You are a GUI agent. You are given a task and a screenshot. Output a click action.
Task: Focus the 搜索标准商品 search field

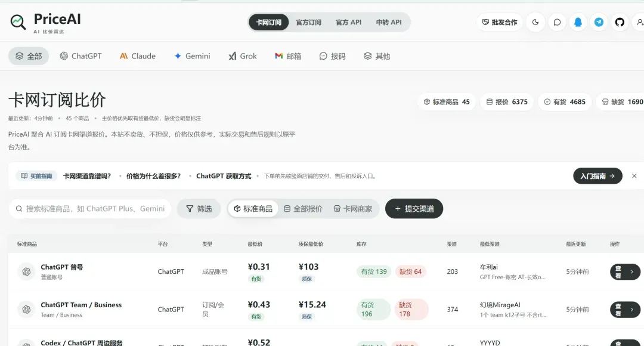89,209
